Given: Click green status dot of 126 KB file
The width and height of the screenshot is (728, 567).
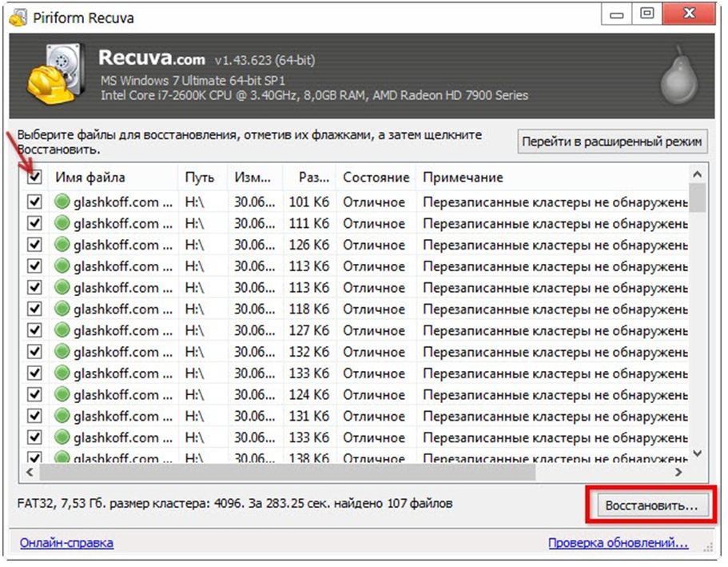Looking at the screenshot, I should pos(62,245).
